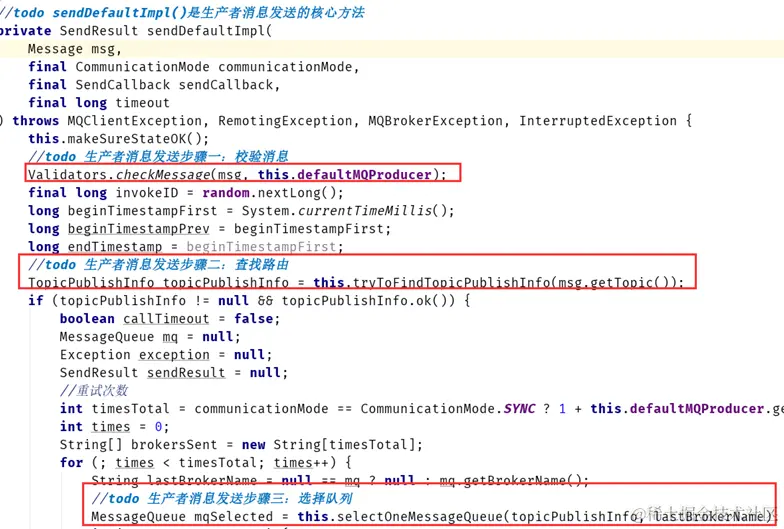The image size is (784, 529).
Task: Select the sendCallback parameter name
Action: click(226, 84)
